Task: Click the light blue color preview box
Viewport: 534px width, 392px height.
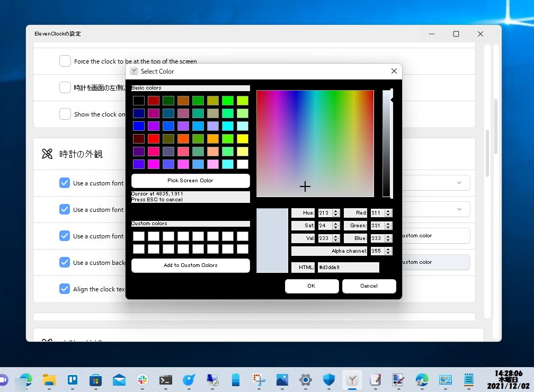Action: coord(272,240)
